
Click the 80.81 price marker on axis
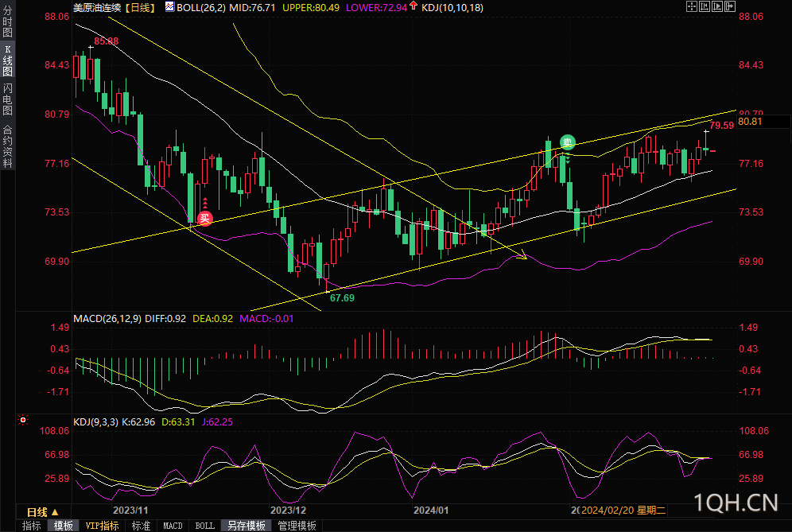(750, 122)
